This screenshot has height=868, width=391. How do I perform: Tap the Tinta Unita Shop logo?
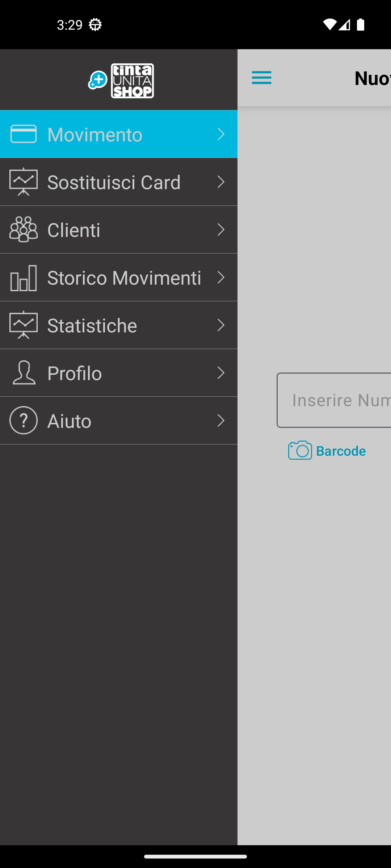click(121, 81)
